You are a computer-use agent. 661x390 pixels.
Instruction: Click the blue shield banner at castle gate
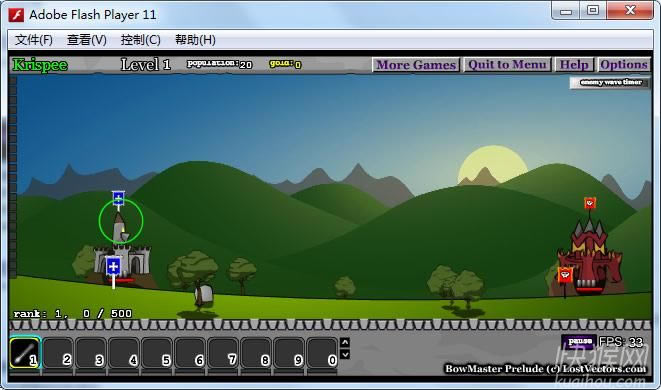[113, 266]
